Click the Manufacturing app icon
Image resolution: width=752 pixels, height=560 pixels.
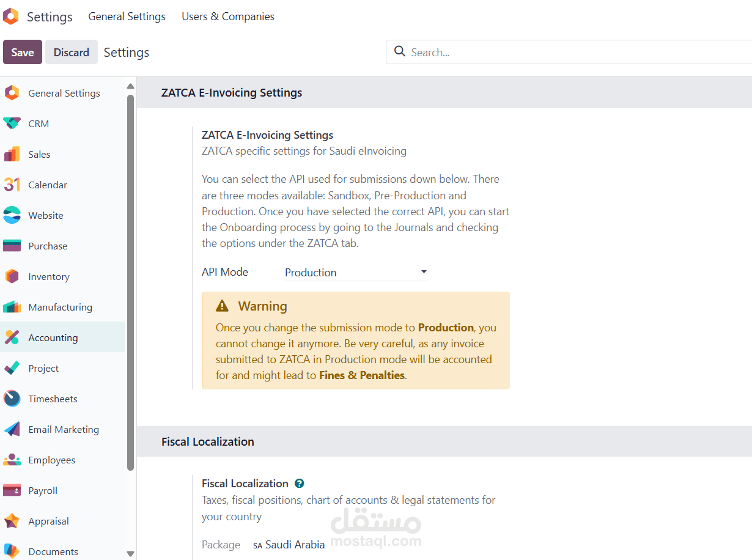(12, 307)
